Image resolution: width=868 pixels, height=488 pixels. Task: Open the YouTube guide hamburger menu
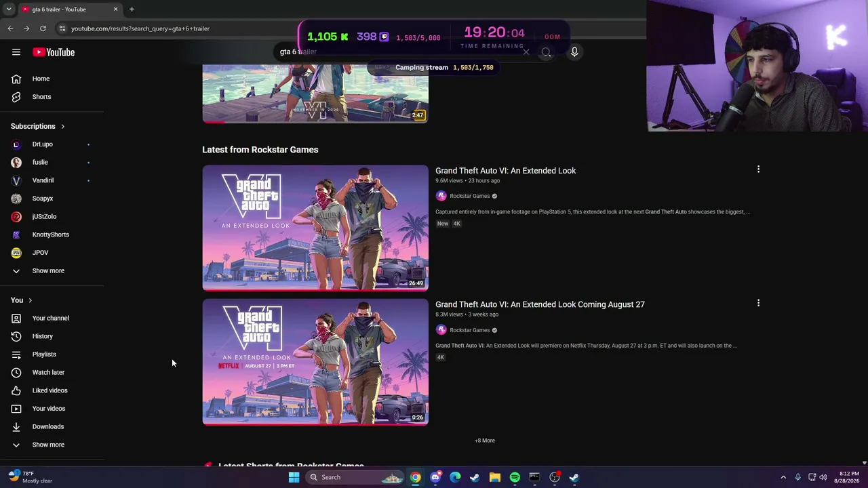pos(16,52)
